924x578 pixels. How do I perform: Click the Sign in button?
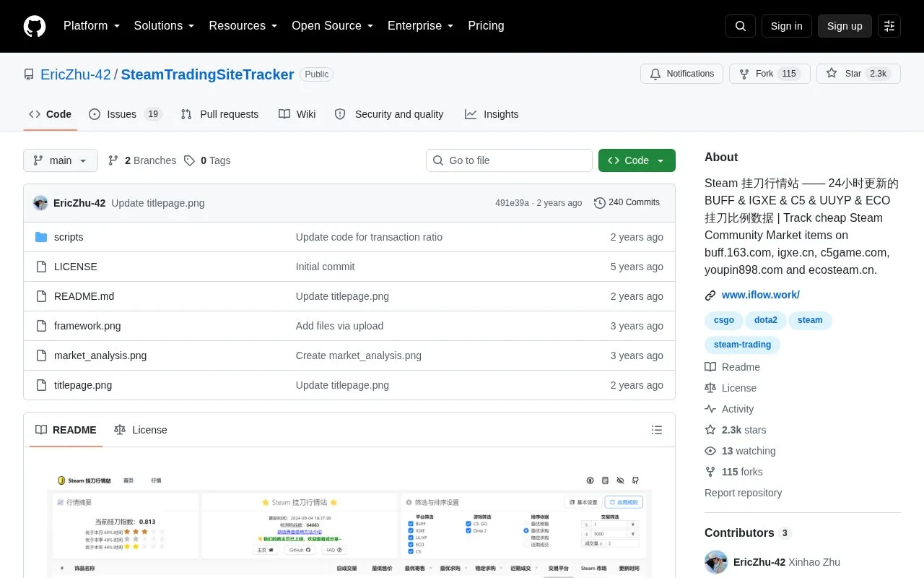coord(787,26)
